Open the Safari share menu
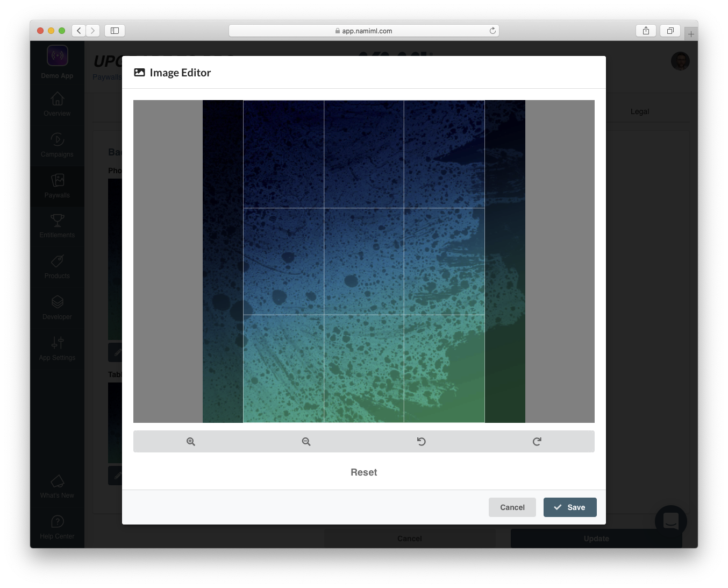 pyautogui.click(x=646, y=31)
